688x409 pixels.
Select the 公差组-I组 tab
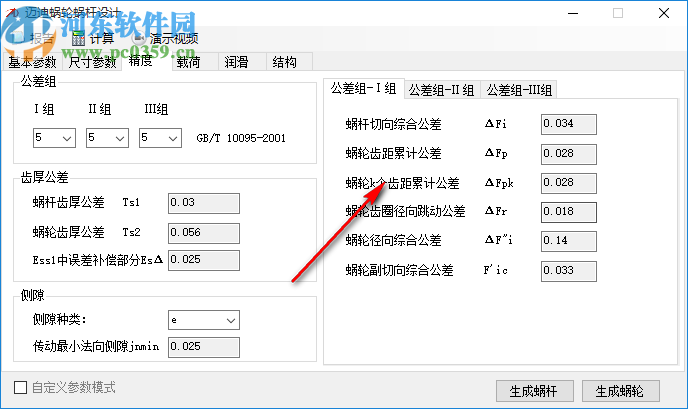(364, 88)
